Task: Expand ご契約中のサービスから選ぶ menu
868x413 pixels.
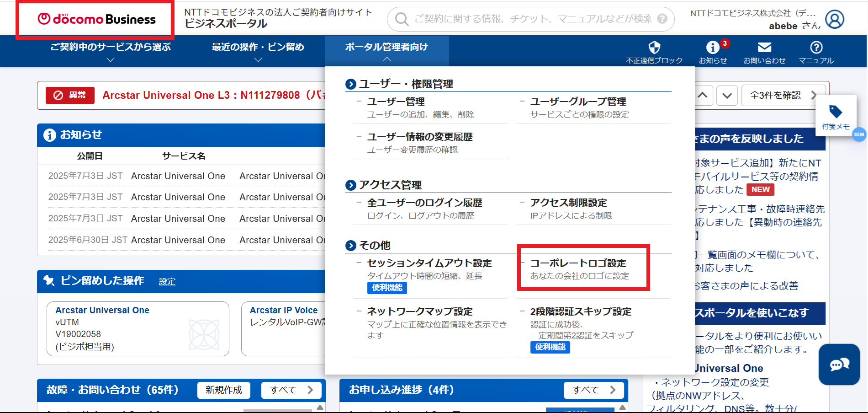Action: 111,52
